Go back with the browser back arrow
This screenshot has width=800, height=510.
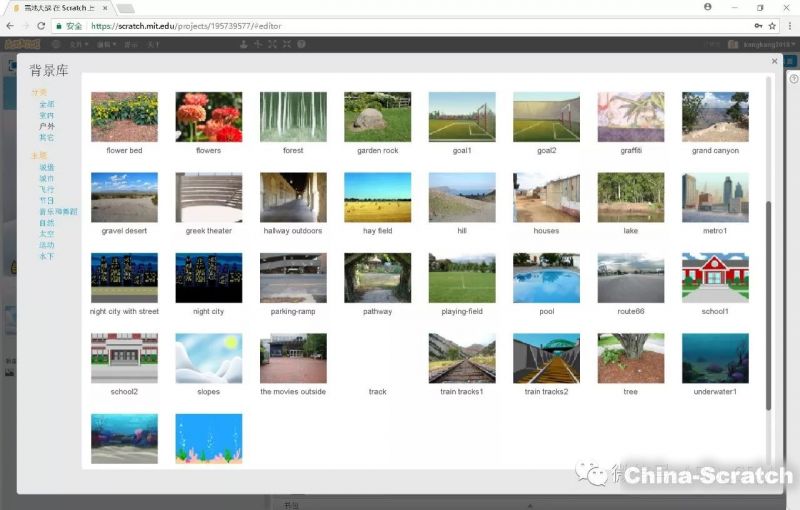(10, 26)
